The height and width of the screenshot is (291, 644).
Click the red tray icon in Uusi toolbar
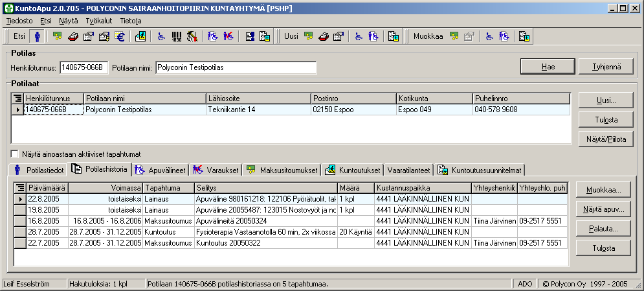pyautogui.click(x=324, y=36)
